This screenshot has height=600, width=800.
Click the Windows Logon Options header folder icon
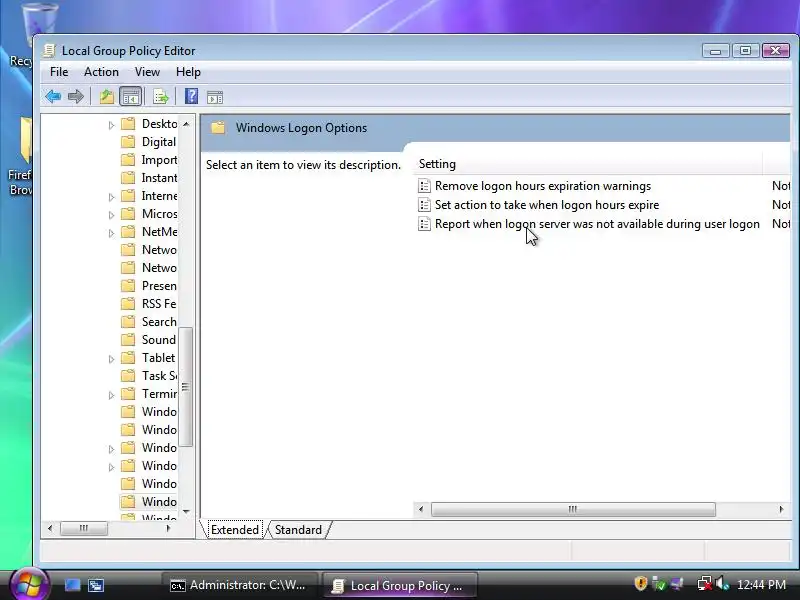click(218, 128)
